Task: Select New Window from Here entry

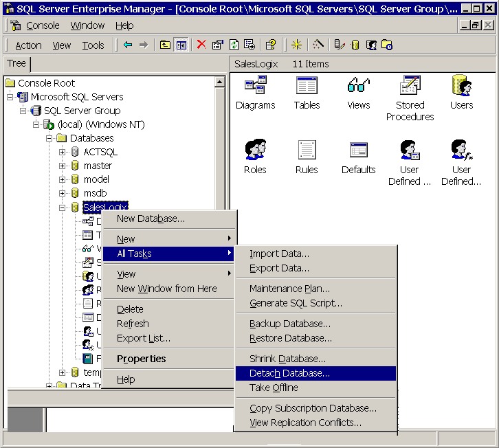Action: (168, 289)
